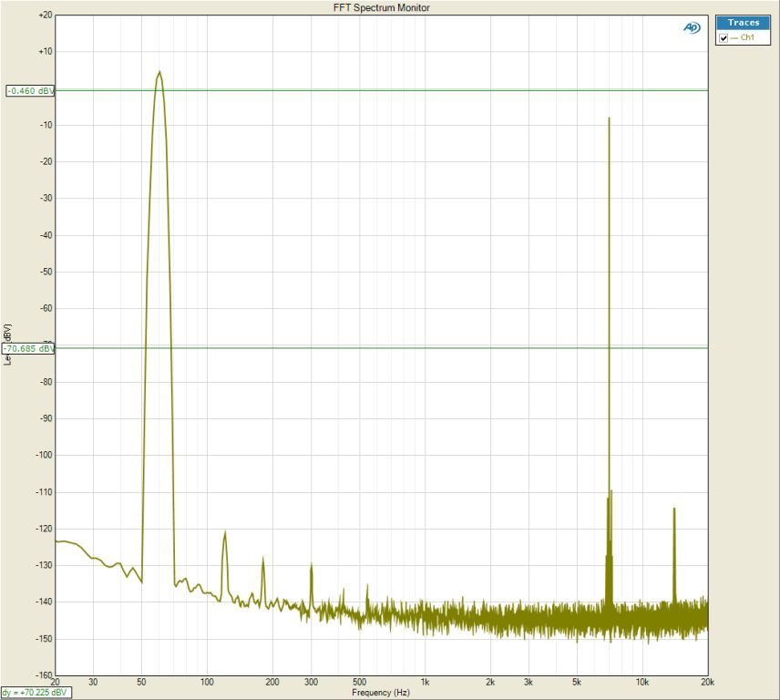Image resolution: width=780 pixels, height=700 pixels.
Task: Click the -100 level axis label
Action: 45,455
